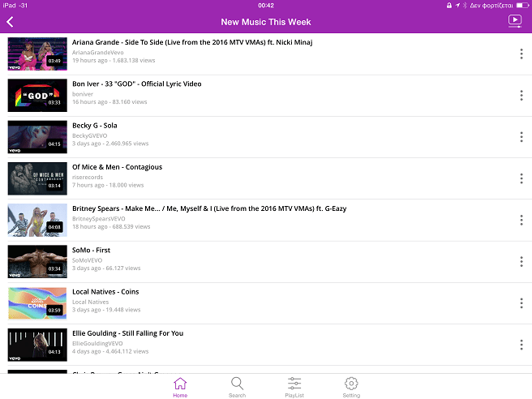Open options for Local Natives Coins
The height and width of the screenshot is (399, 532).
521,303
